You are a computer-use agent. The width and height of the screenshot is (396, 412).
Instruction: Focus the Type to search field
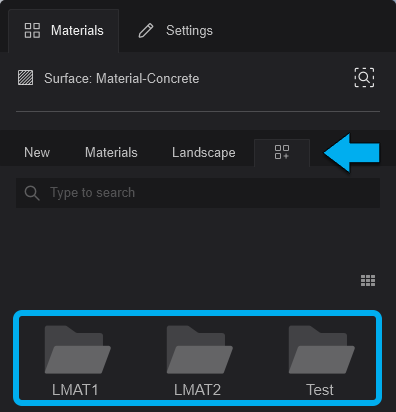coord(198,193)
